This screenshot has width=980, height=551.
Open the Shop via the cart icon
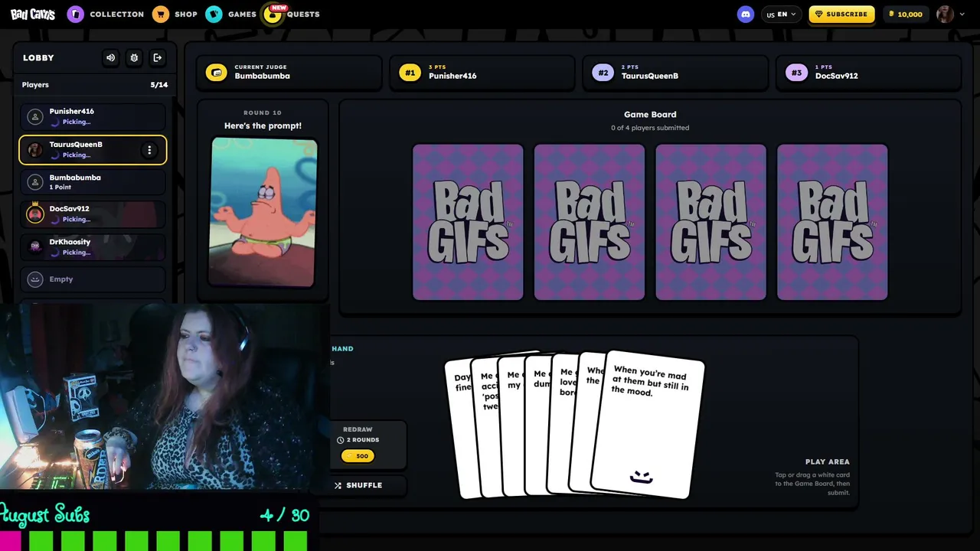[x=160, y=14]
